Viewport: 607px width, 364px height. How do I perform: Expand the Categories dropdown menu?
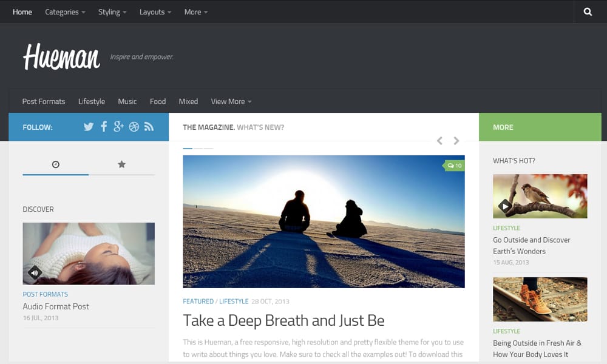coord(65,12)
